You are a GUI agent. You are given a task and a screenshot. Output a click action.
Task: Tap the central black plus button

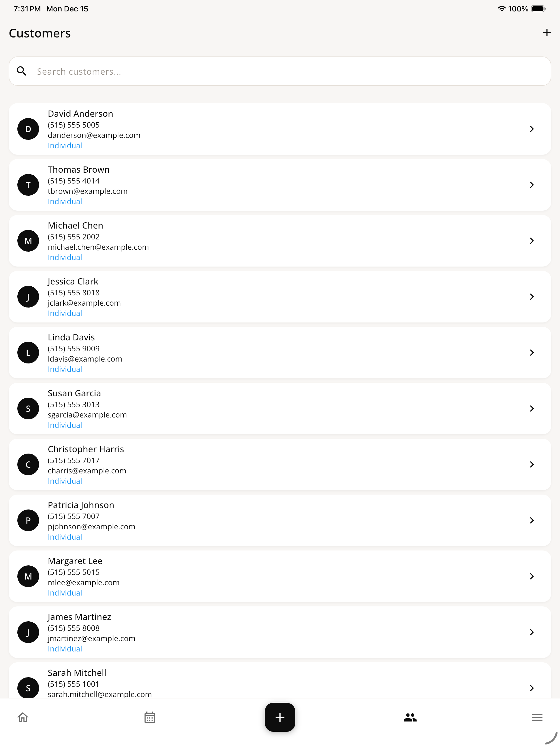coord(280,717)
